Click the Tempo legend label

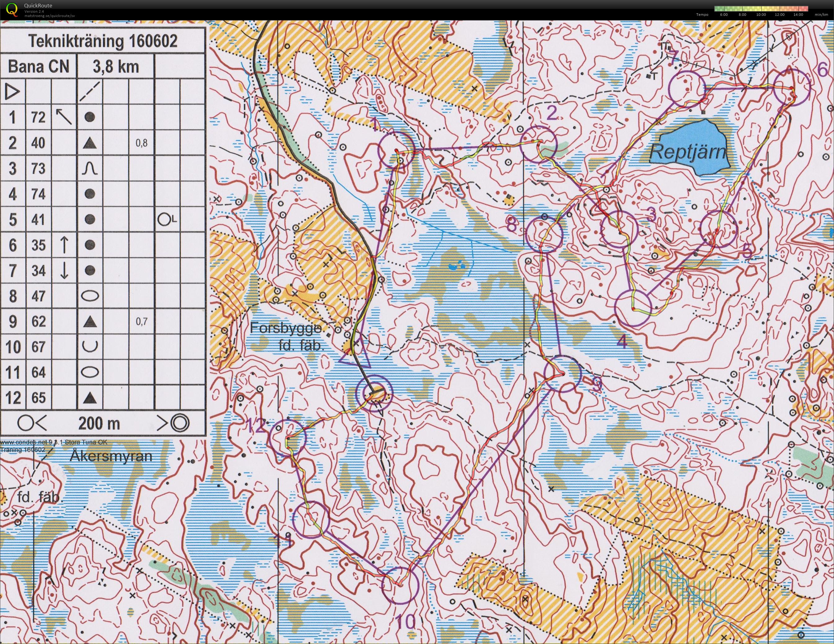click(x=702, y=15)
